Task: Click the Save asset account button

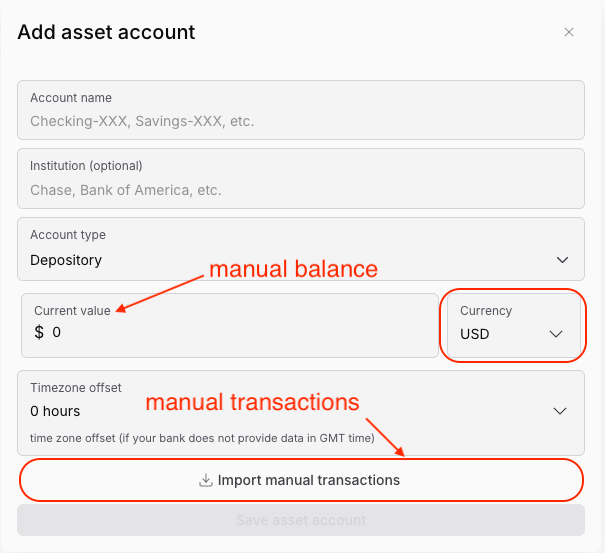Action: (301, 520)
